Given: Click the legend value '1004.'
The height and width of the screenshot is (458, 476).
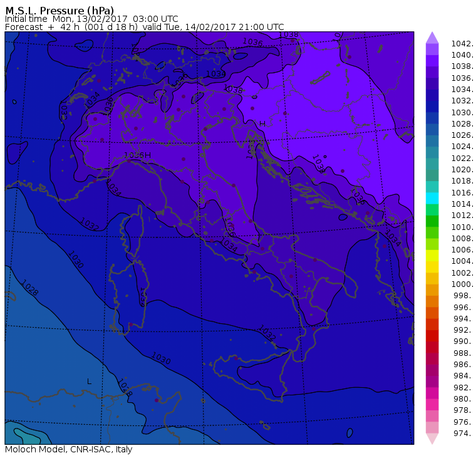Looking at the screenshot, I should [462, 261].
